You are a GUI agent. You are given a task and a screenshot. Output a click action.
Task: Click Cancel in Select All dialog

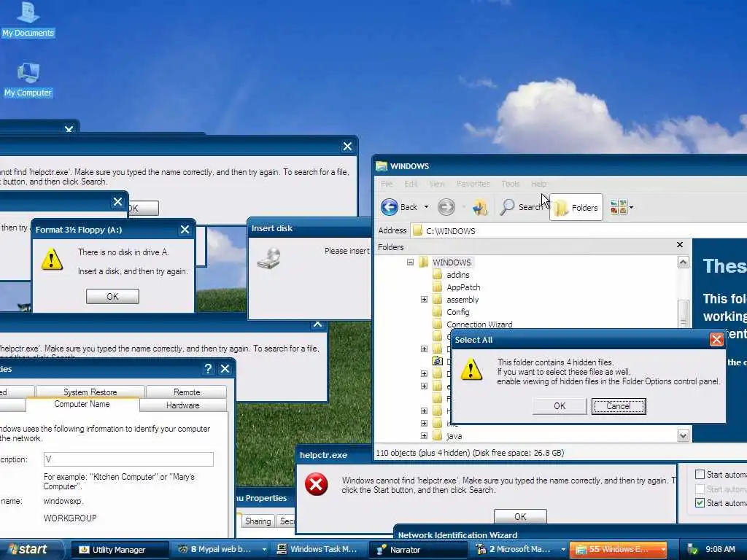pyautogui.click(x=619, y=406)
